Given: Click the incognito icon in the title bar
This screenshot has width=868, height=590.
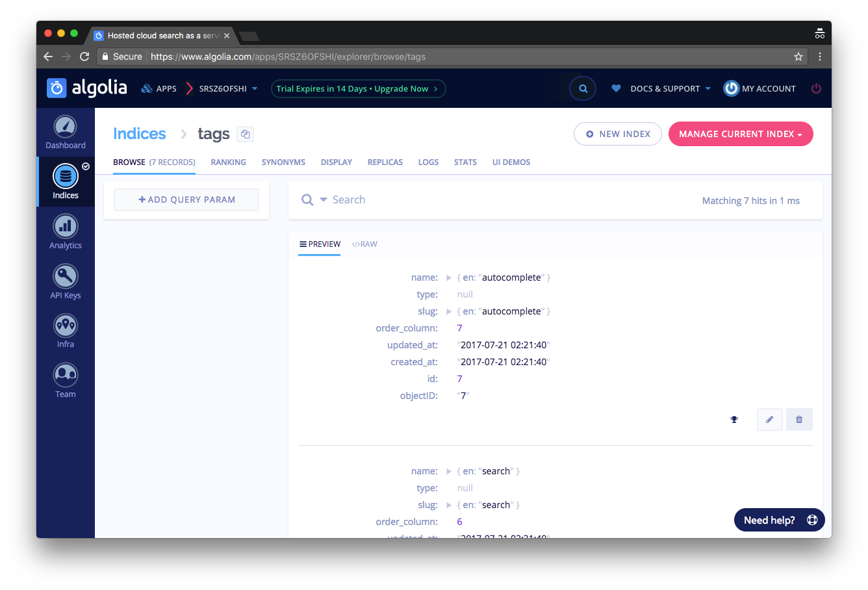Looking at the screenshot, I should 820,33.
